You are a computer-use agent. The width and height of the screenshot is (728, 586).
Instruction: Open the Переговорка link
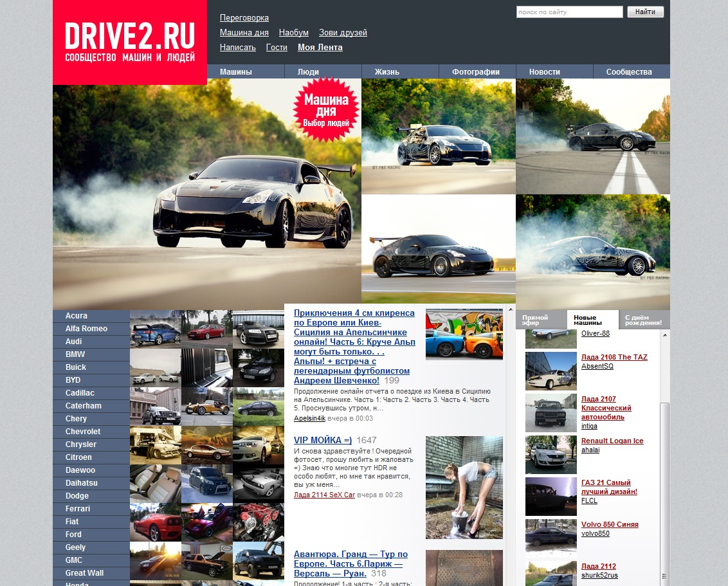[x=244, y=17]
